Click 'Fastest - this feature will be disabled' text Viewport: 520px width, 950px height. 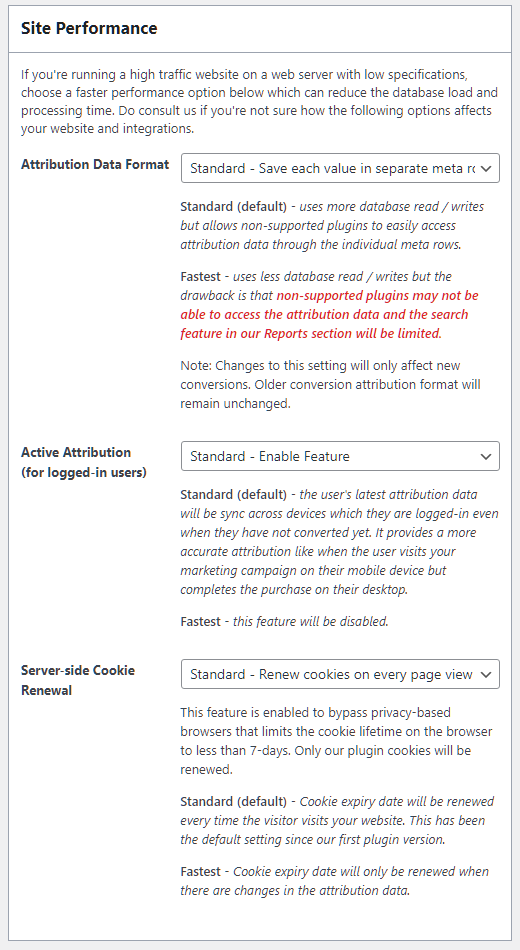coord(284,622)
